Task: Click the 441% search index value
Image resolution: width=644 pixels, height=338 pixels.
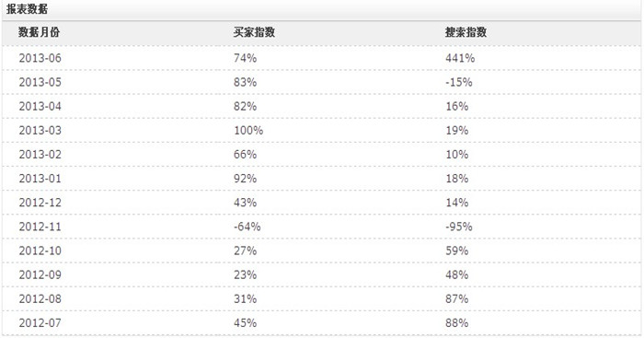Action: pyautogui.click(x=460, y=58)
